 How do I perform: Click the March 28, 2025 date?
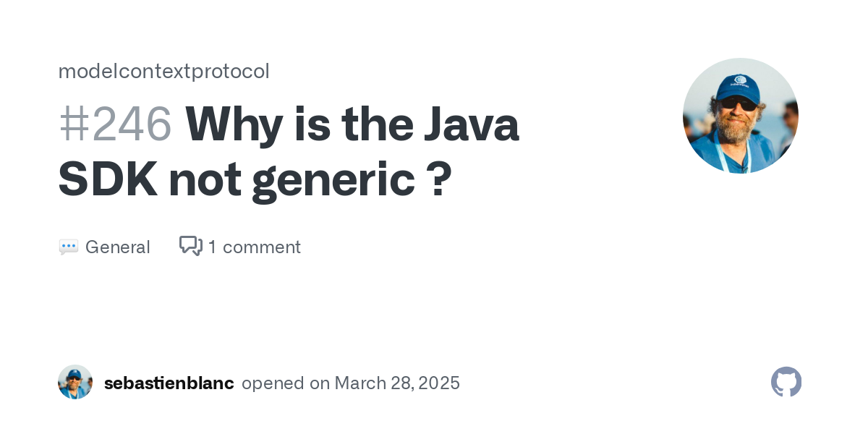point(396,383)
